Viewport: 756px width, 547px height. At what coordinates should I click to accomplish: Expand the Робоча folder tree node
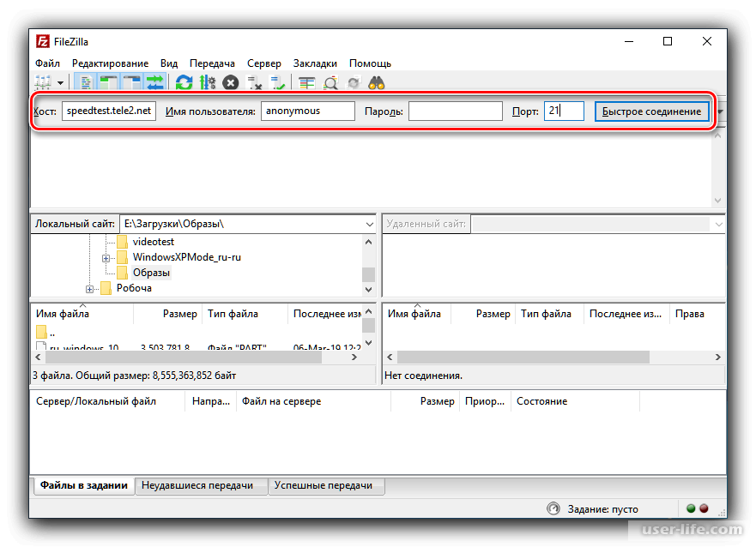(89, 289)
